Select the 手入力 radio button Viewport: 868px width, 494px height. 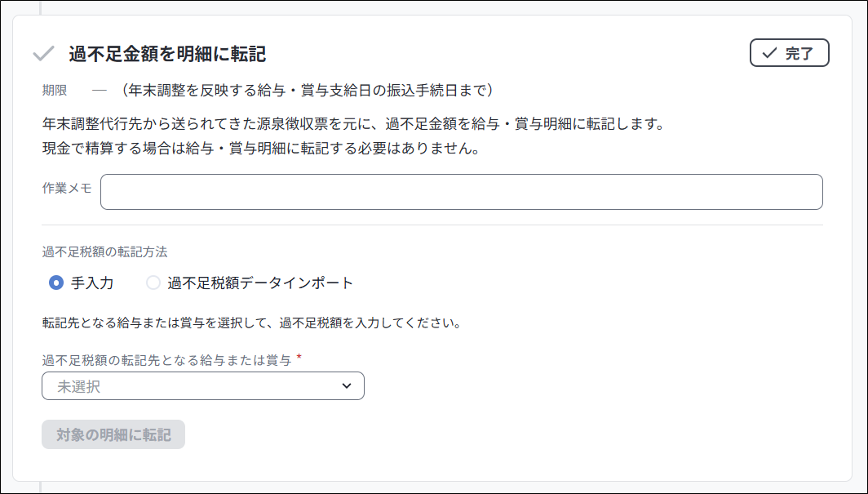pos(56,283)
